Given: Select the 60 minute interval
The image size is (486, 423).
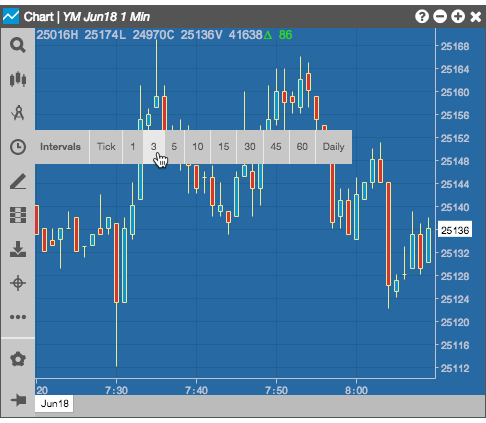Looking at the screenshot, I should point(302,147).
